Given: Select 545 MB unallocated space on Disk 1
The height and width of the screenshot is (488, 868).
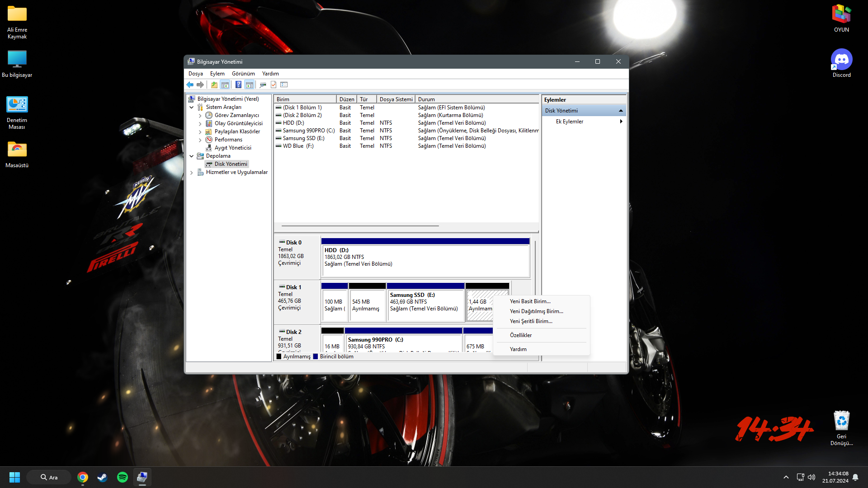Looking at the screenshot, I should coord(367,303).
